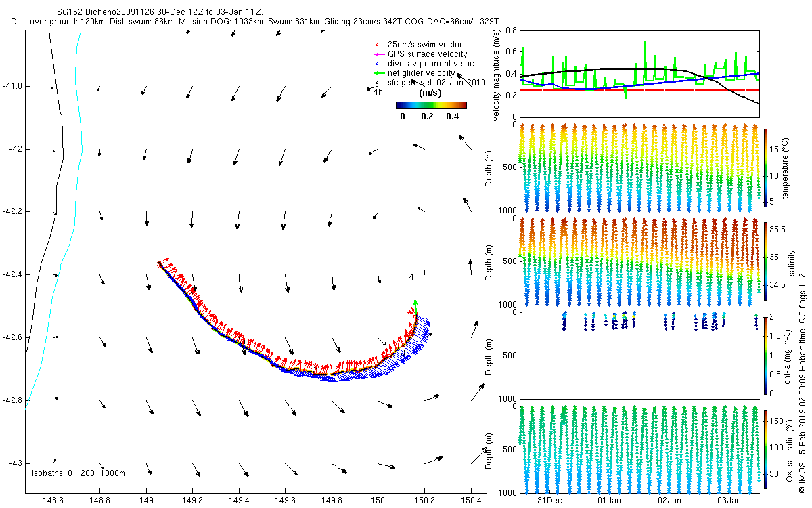Click the green net glider velocity arrow at track end

[x=415, y=307]
